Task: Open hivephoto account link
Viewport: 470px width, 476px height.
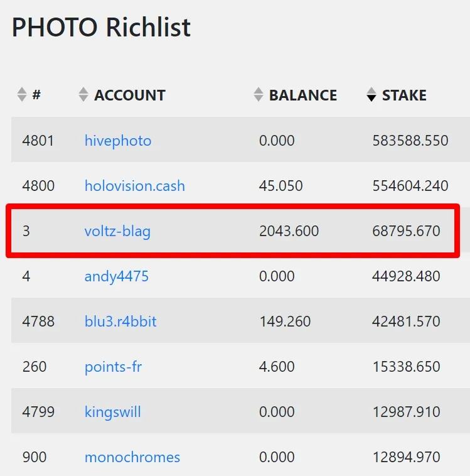Action: (x=118, y=141)
